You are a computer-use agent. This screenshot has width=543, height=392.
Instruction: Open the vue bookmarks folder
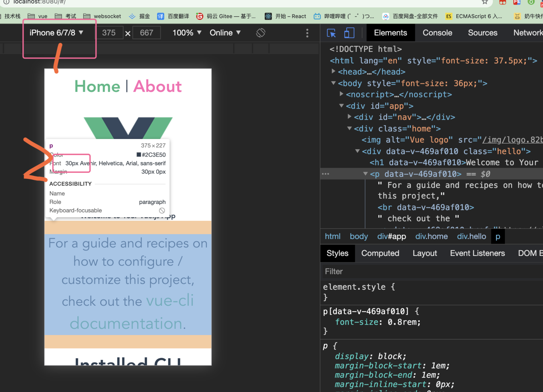38,16
